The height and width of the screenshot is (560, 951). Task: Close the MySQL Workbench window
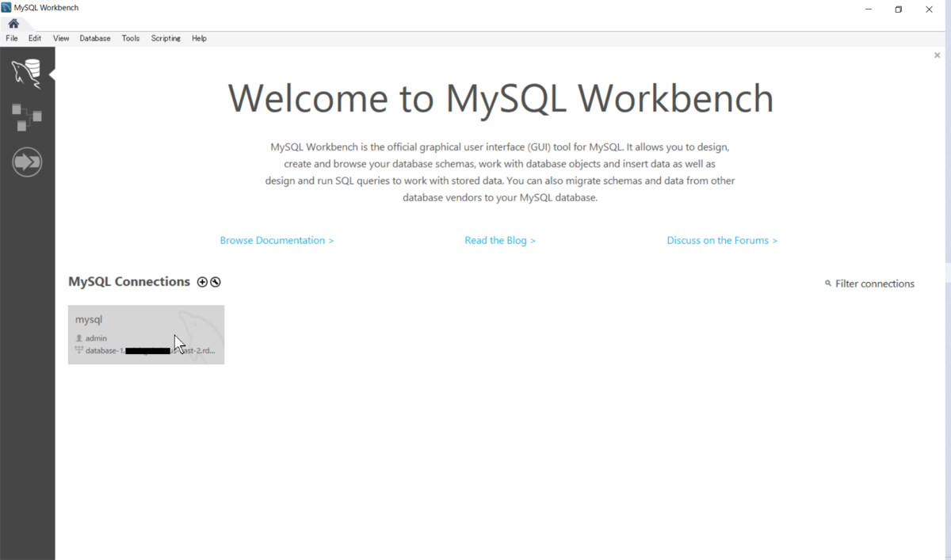point(930,9)
